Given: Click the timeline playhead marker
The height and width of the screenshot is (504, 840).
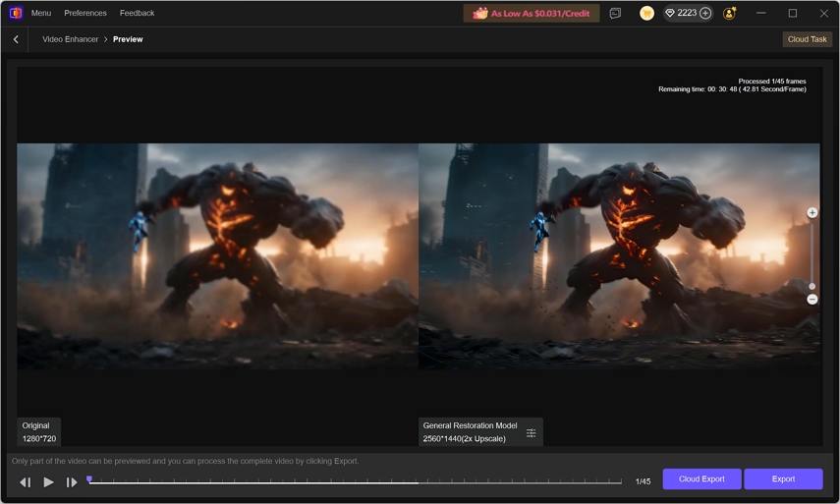Looking at the screenshot, I should click(x=89, y=478).
